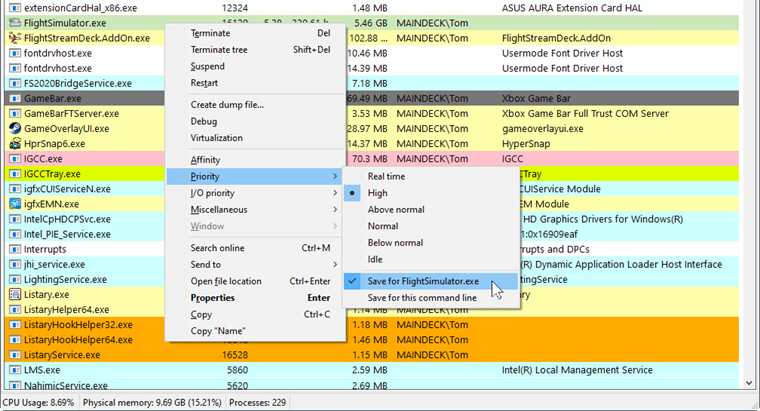Viewport: 760px width, 411px height.
Task: Click the GameBarFTServer.exe process icon
Action: pyautogui.click(x=14, y=113)
